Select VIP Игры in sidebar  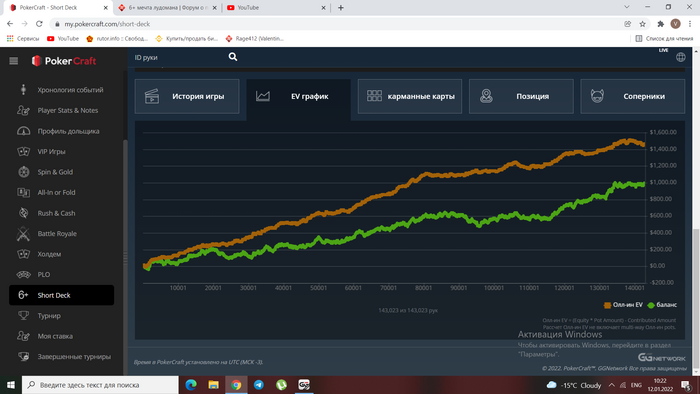pyautogui.click(x=51, y=152)
